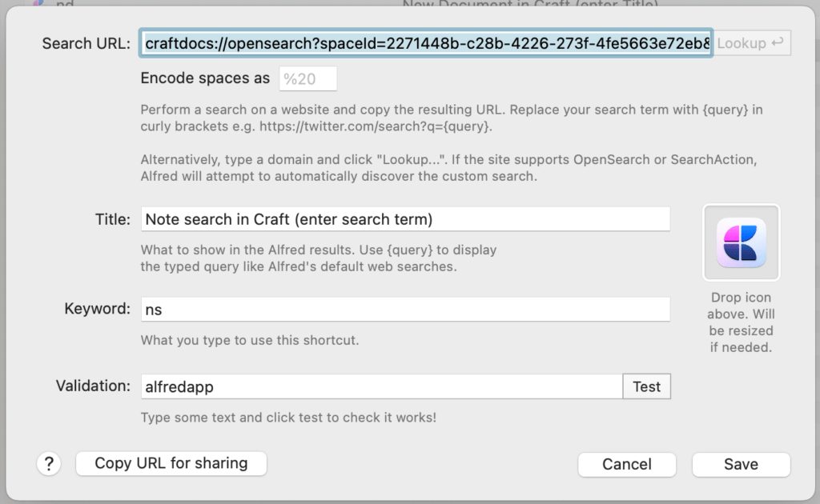Cancel the custom search dialog
Screen dimensions: 820x504
(x=626, y=464)
